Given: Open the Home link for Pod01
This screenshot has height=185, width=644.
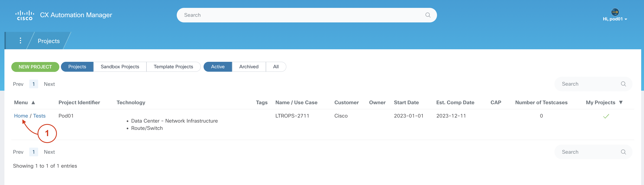Looking at the screenshot, I should click(21, 116).
